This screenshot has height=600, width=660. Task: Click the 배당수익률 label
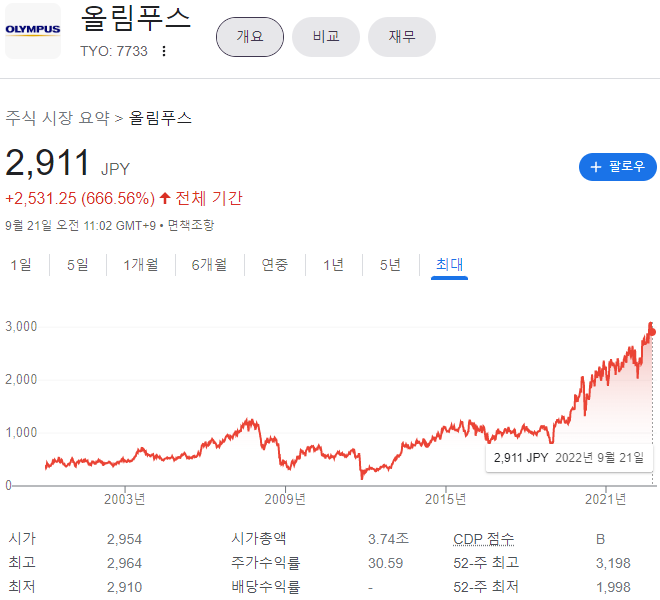[265, 587]
